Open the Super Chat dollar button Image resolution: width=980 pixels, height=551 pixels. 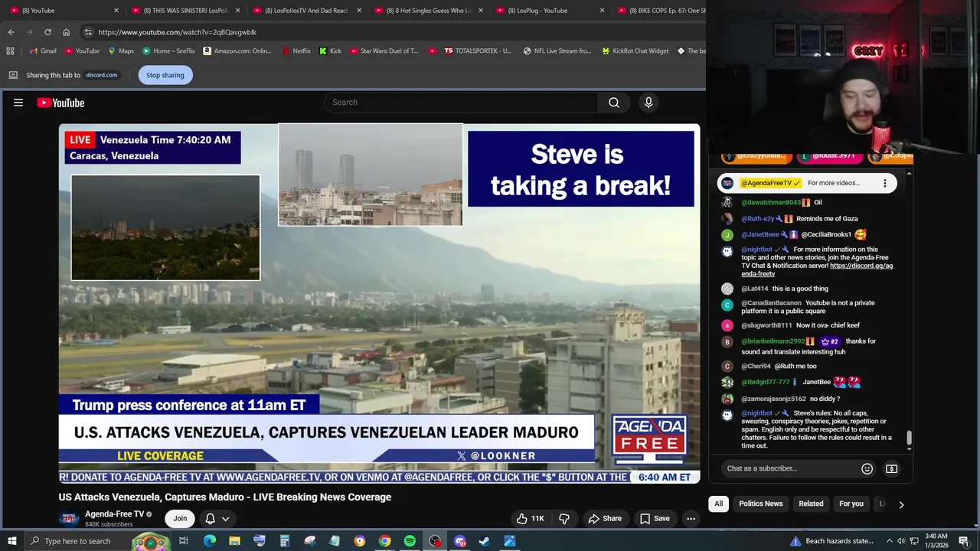(891, 468)
